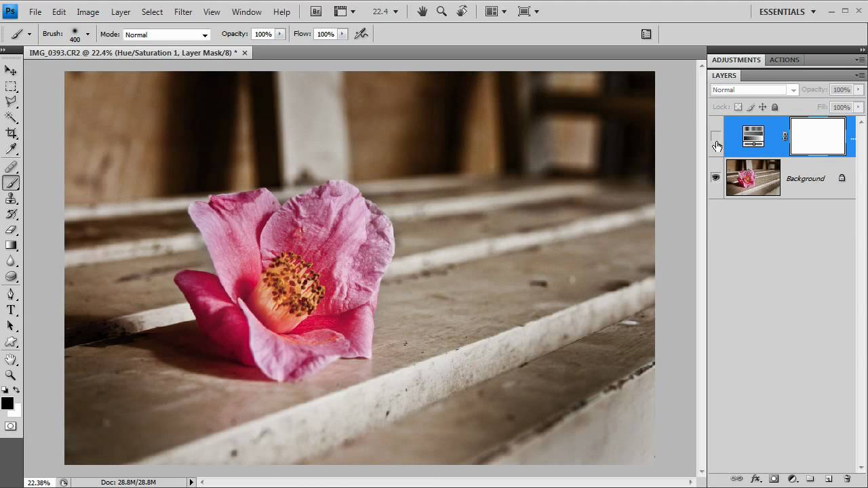Image resolution: width=868 pixels, height=488 pixels.
Task: Toggle lock transparent pixels
Action: [x=738, y=107]
